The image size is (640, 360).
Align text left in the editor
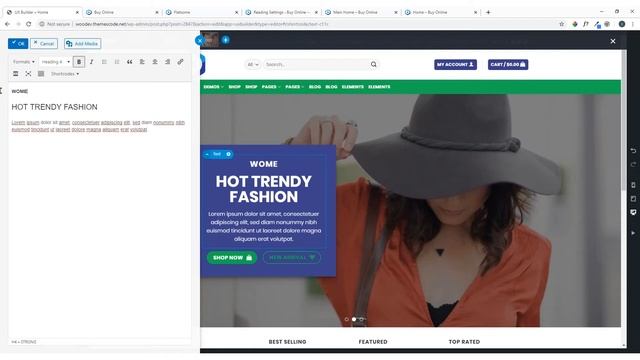pyautogui.click(x=142, y=62)
